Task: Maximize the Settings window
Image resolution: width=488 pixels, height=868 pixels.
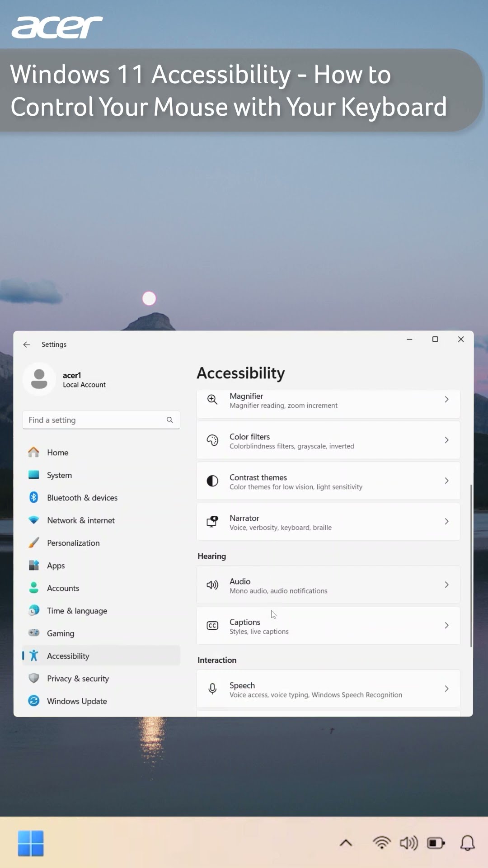Action: coord(435,339)
